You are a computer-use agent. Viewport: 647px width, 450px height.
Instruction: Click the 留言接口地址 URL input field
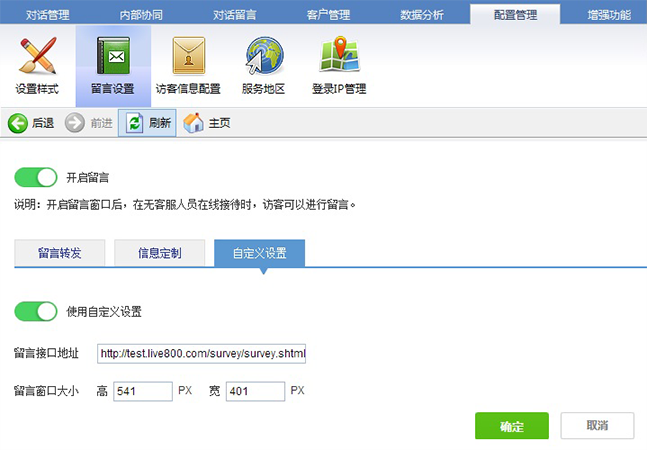[201, 353]
